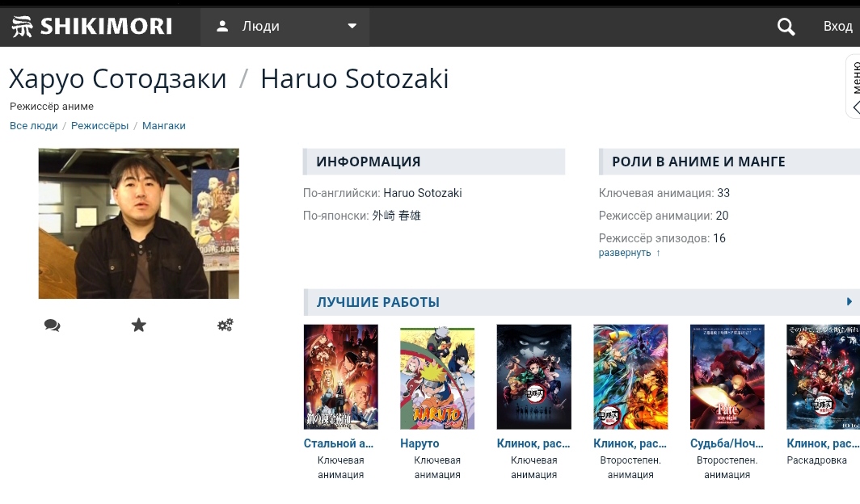Open the gears settings icon under photo

225,325
